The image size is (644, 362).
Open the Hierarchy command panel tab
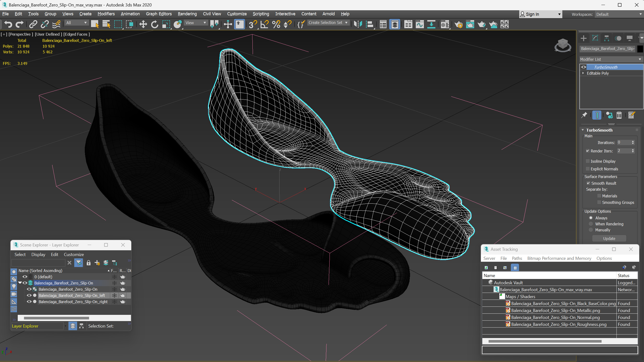(606, 38)
